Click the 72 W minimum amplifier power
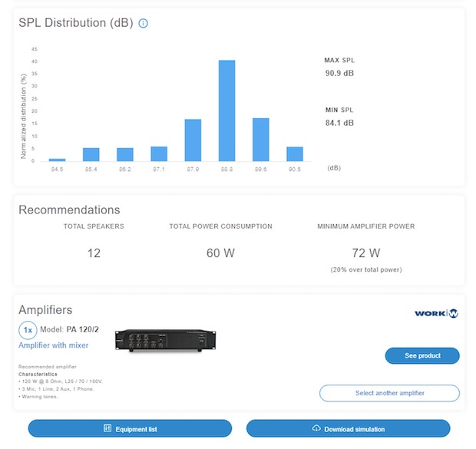The height and width of the screenshot is (449, 476). point(365,253)
